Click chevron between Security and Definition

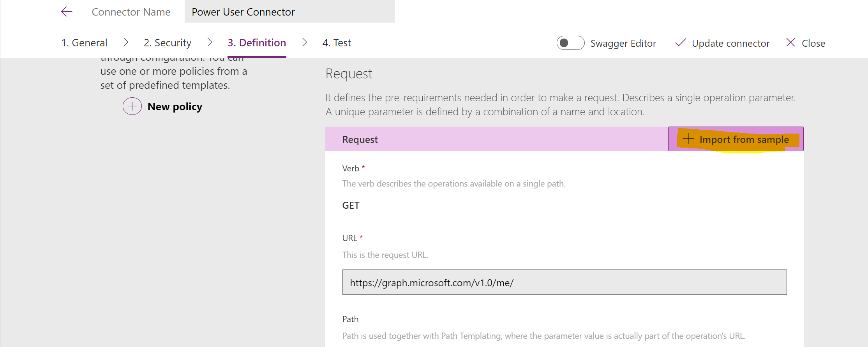coord(210,42)
